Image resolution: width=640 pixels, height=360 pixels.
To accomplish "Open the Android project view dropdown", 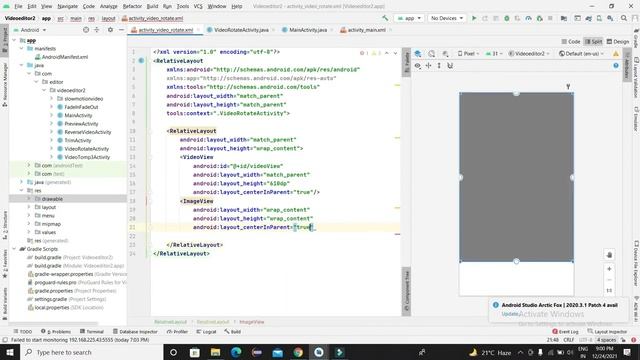I will [30, 30].
